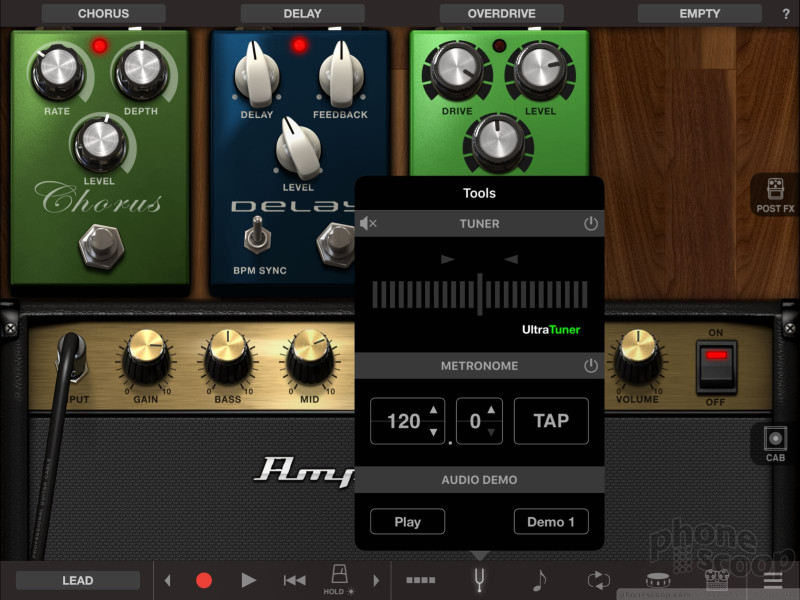Open the tape recorder icon
Viewport: 800px width, 600px height.
click(717, 580)
